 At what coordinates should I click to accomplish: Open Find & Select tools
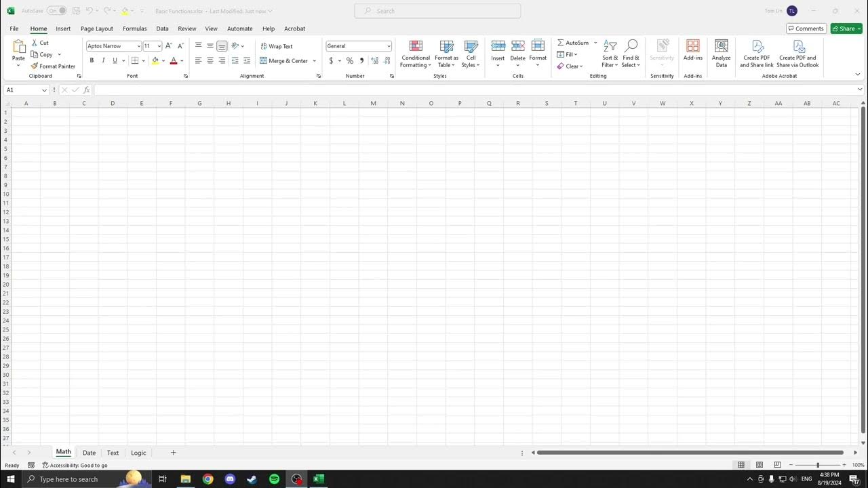tap(631, 54)
